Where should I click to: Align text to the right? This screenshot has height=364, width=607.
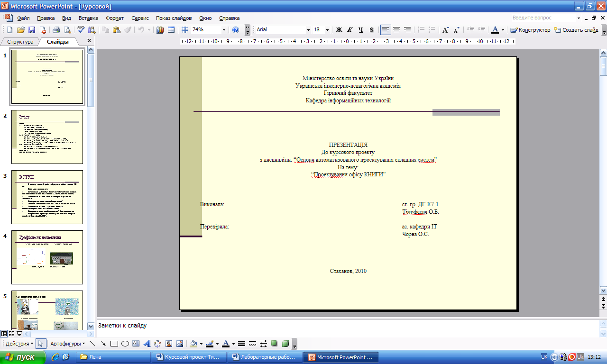click(x=407, y=30)
